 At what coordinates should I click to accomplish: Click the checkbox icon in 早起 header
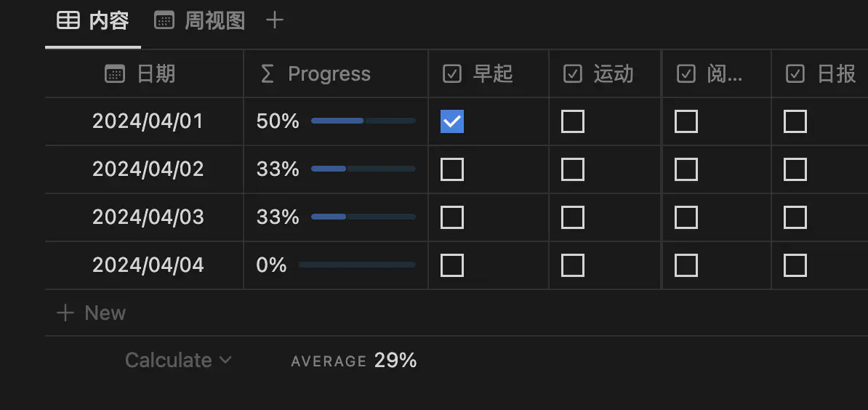[x=452, y=73]
